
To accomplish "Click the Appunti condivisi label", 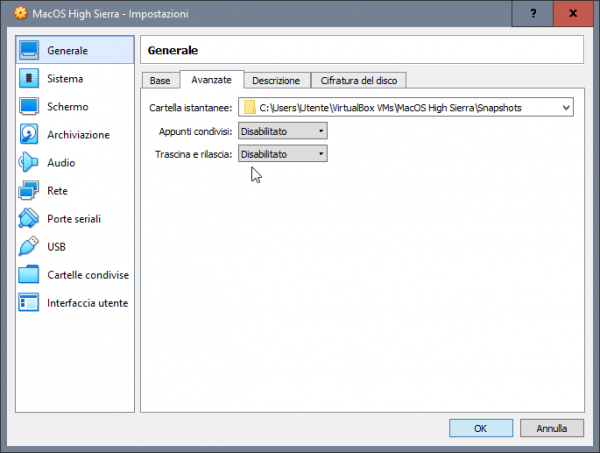I will (196, 131).
